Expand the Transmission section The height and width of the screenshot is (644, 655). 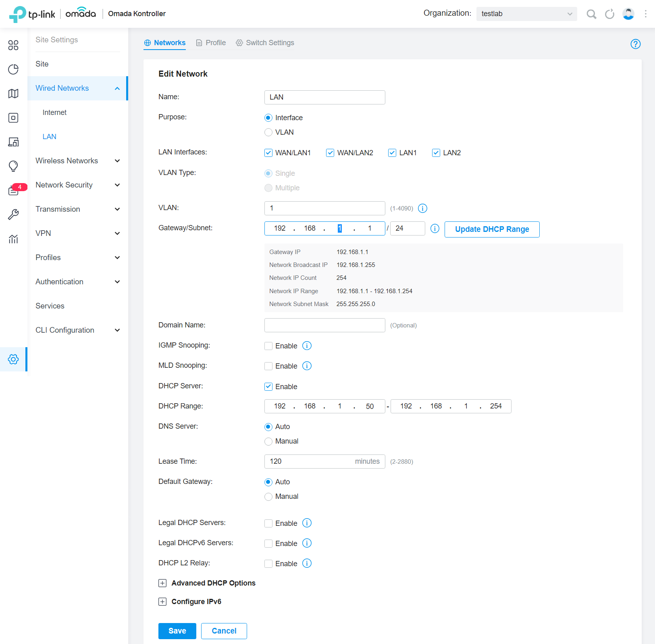click(x=77, y=209)
